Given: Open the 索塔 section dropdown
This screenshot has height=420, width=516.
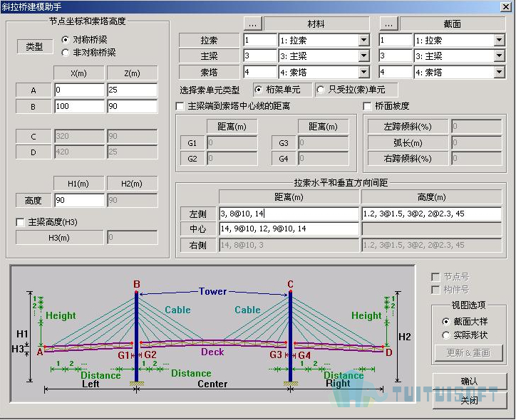Looking at the screenshot, I should pos(499,72).
